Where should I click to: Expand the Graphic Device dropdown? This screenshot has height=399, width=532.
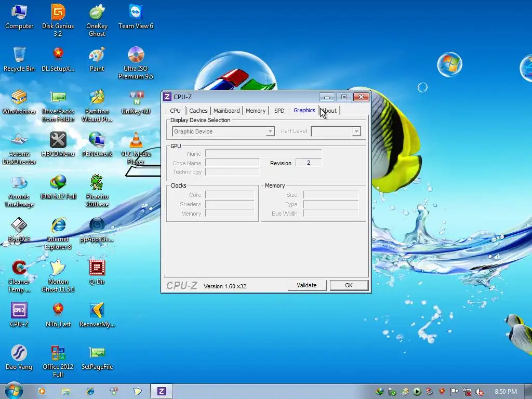pos(270,131)
